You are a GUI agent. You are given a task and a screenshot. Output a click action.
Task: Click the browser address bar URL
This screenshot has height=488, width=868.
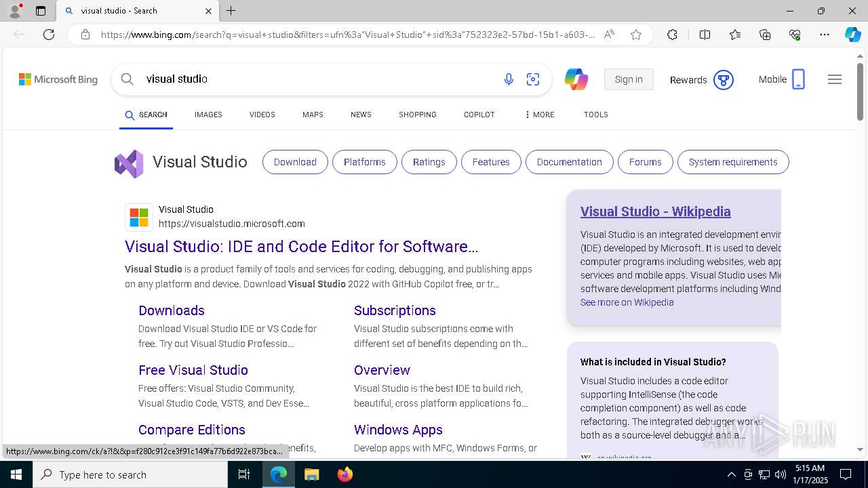coord(348,35)
